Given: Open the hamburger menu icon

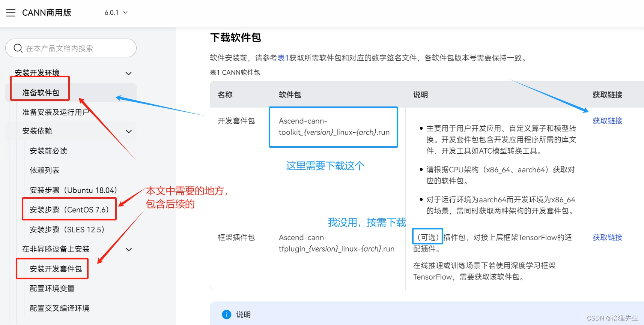Looking at the screenshot, I should point(11,13).
